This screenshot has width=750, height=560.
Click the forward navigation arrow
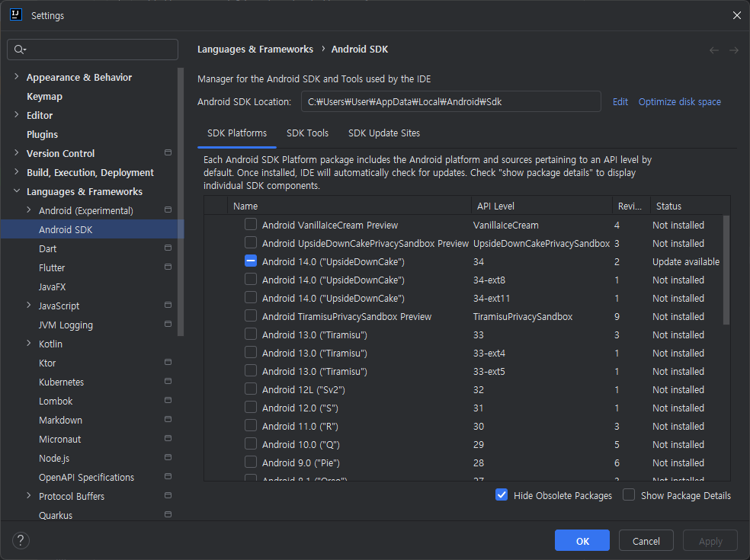pos(734,50)
